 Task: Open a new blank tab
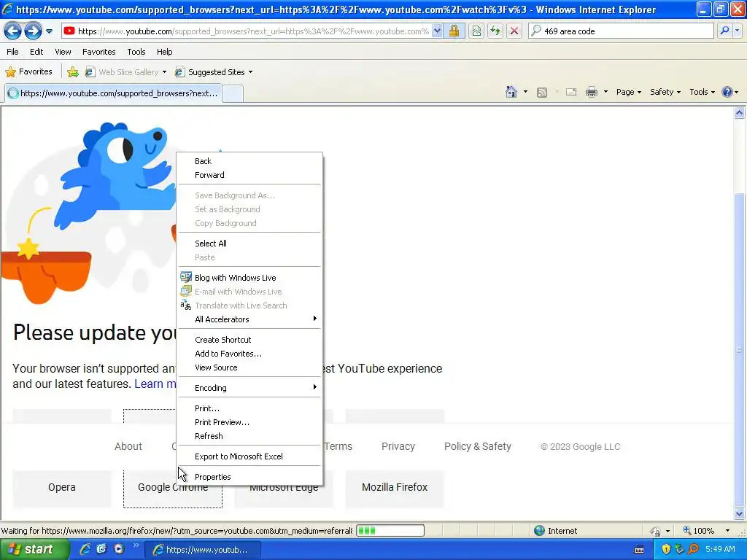click(233, 94)
